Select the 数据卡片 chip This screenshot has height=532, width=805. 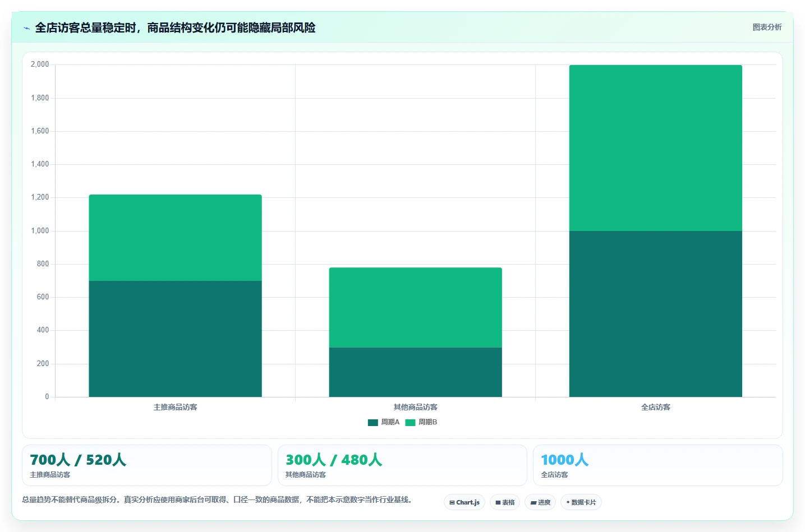click(581, 502)
